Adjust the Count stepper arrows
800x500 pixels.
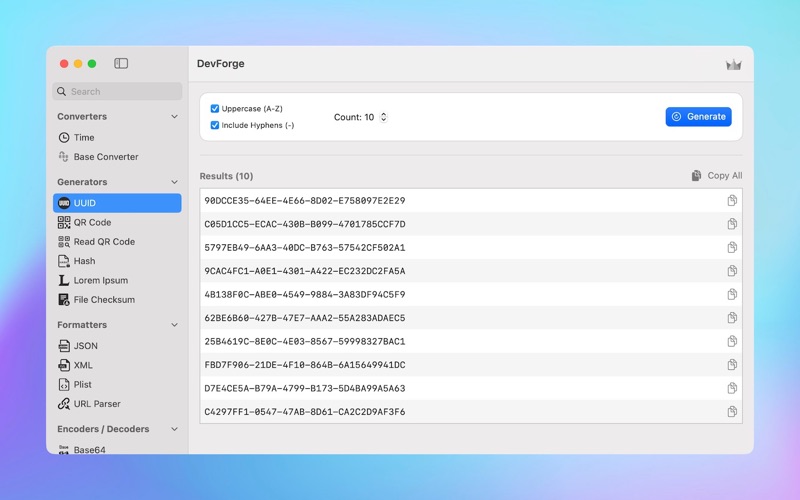coord(383,117)
